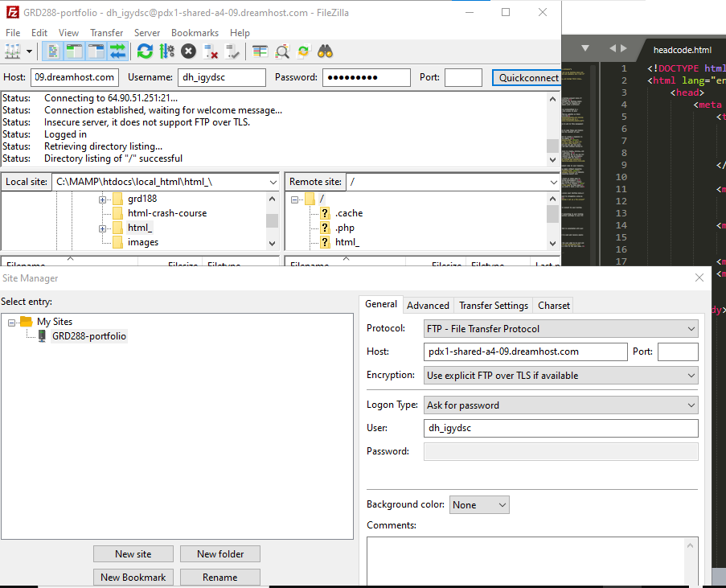Collapse the remote root folder node
This screenshot has height=588, width=726.
(294, 199)
